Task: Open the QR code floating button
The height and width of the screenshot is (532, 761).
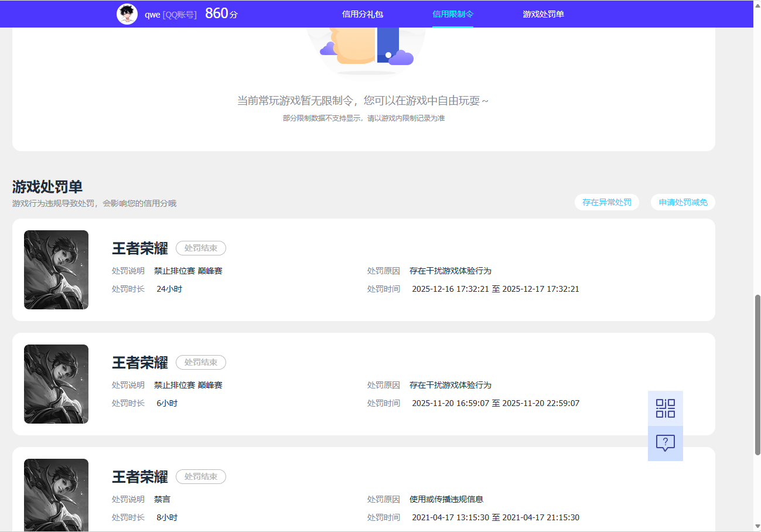Action: 666,408
